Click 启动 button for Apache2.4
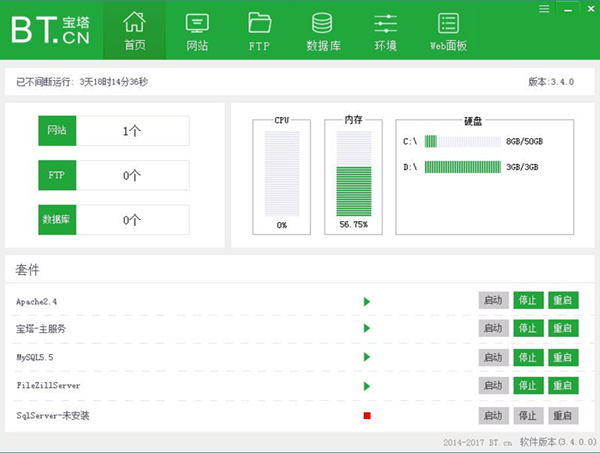The width and height of the screenshot is (600, 453). pos(493,300)
